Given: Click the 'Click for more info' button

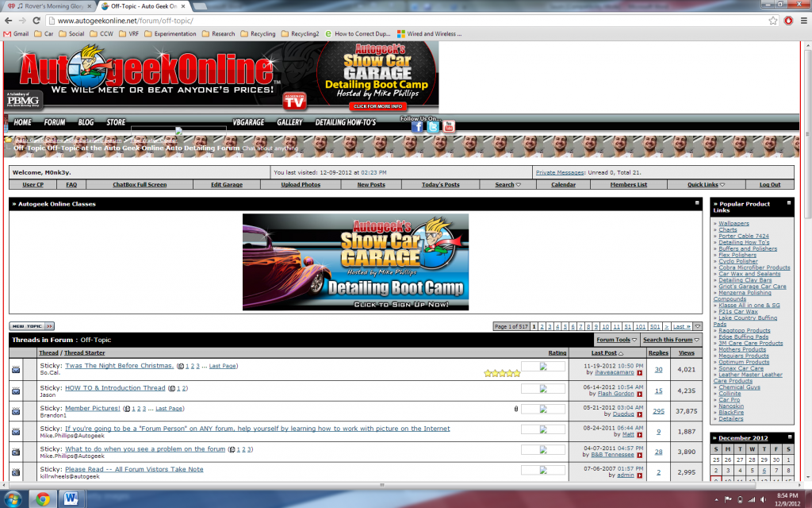Looking at the screenshot, I should click(378, 106).
